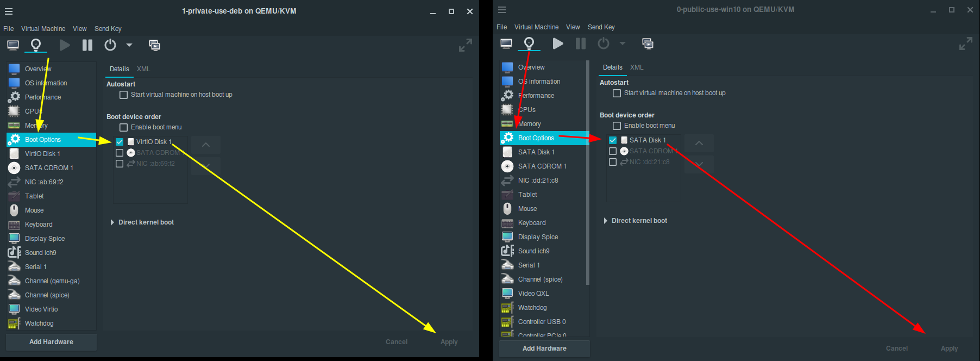Click Cancel in win10 window
The image size is (980, 361).
click(x=897, y=348)
